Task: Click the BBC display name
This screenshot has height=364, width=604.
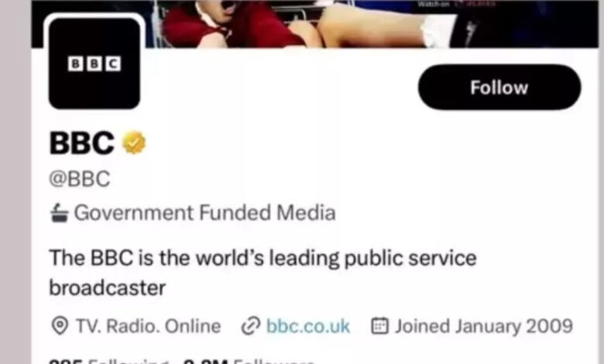Action: click(x=82, y=143)
